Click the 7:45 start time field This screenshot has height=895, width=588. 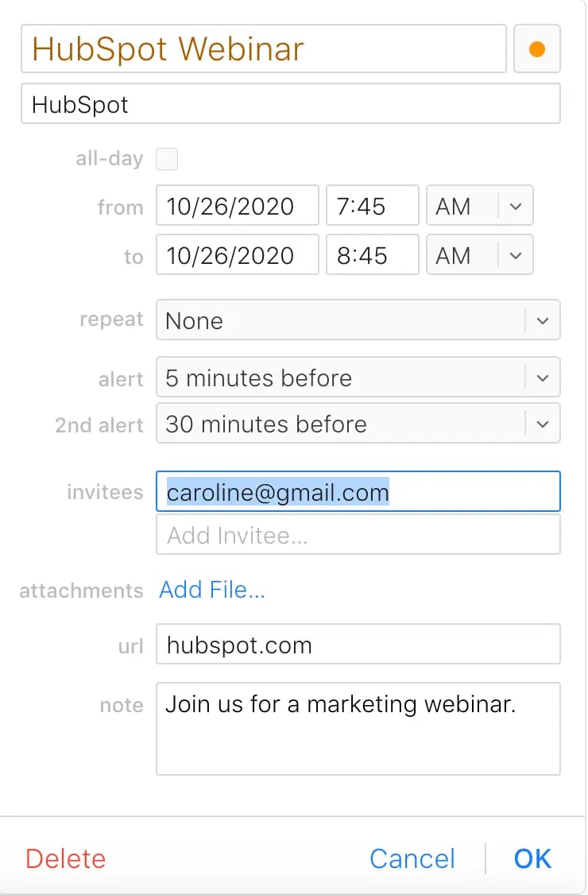coord(371,207)
